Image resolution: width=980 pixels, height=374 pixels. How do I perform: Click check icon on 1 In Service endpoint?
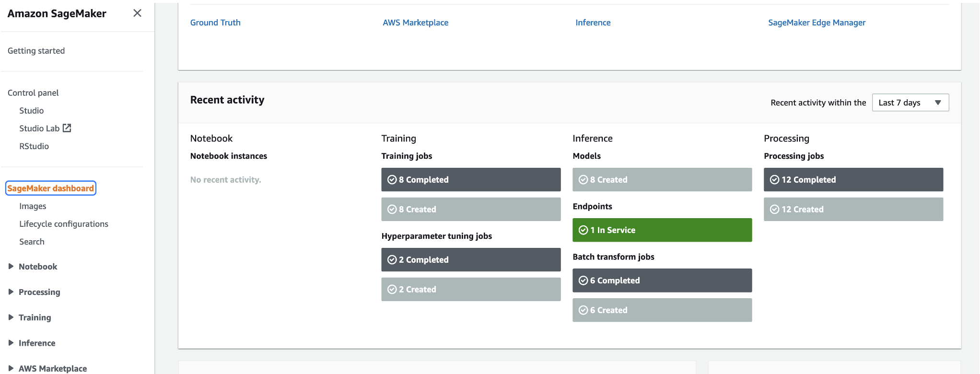pos(583,230)
